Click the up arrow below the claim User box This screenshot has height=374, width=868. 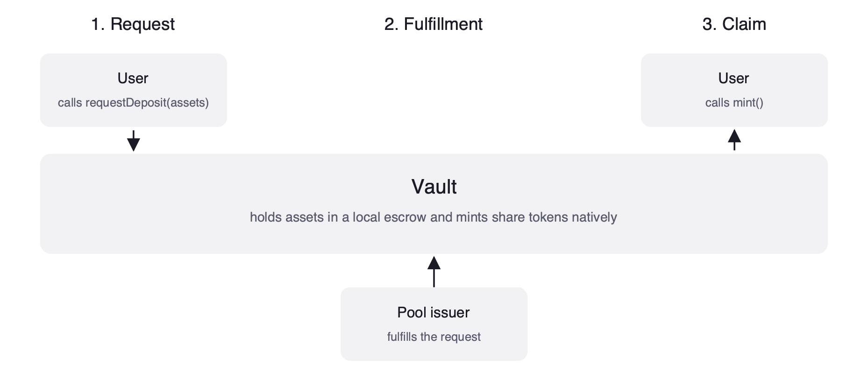coord(734,140)
